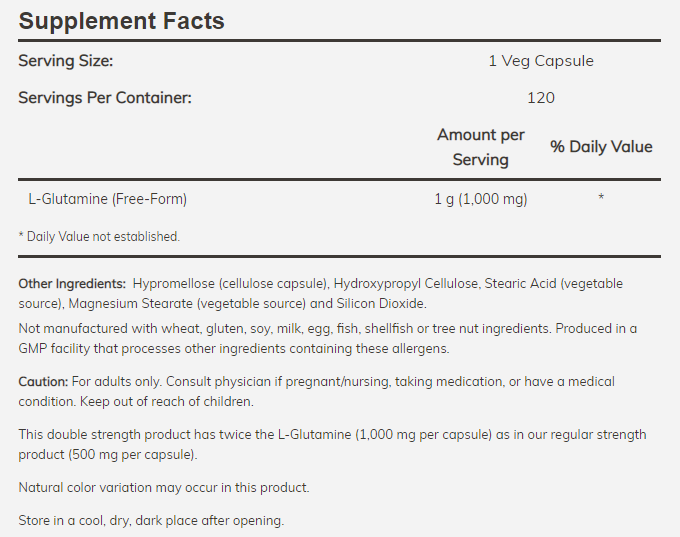Click the asterisk in the Daily Value column
The image size is (680, 537).
(x=601, y=199)
